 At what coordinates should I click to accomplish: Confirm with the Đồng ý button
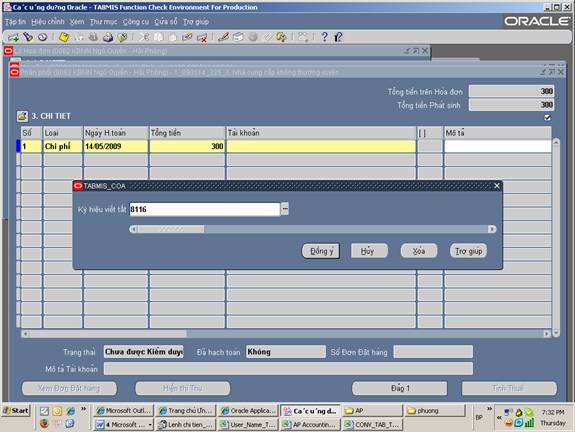click(x=321, y=251)
